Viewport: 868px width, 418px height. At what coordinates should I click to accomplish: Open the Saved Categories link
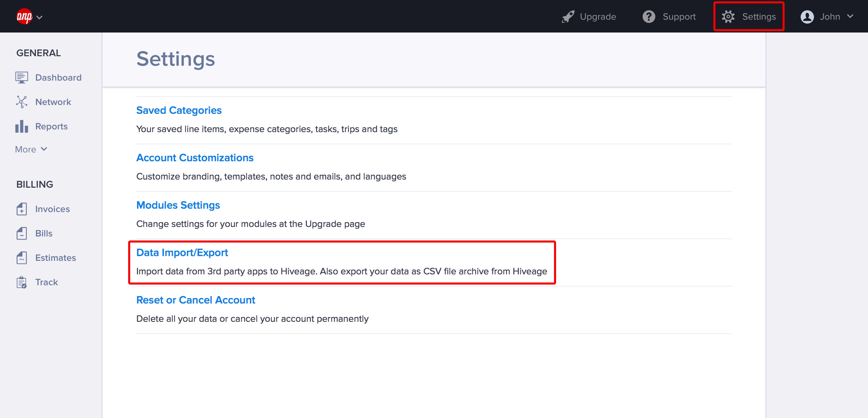pos(179,110)
